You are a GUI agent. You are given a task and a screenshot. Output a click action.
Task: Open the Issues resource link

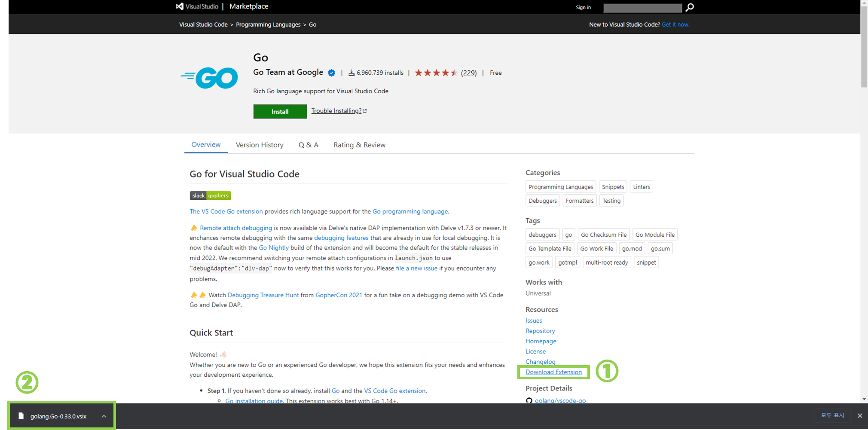534,320
